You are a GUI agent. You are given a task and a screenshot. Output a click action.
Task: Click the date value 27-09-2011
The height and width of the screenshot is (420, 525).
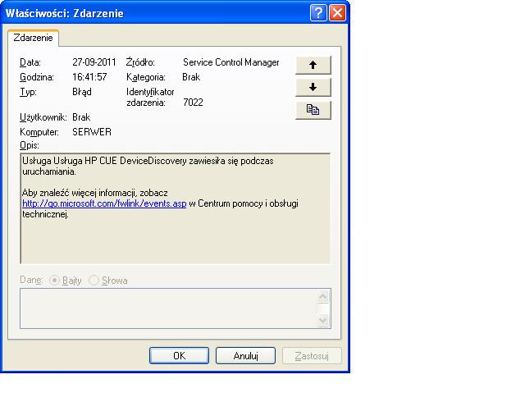click(x=94, y=62)
